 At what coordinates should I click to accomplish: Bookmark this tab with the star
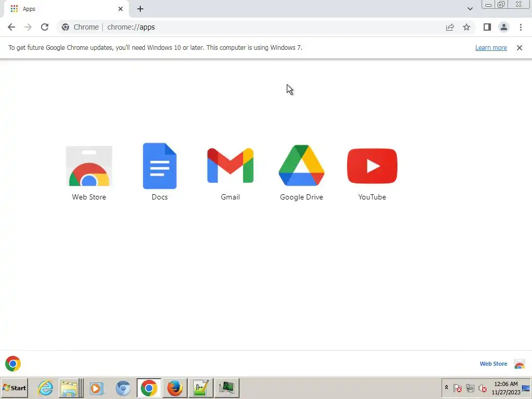tap(467, 27)
